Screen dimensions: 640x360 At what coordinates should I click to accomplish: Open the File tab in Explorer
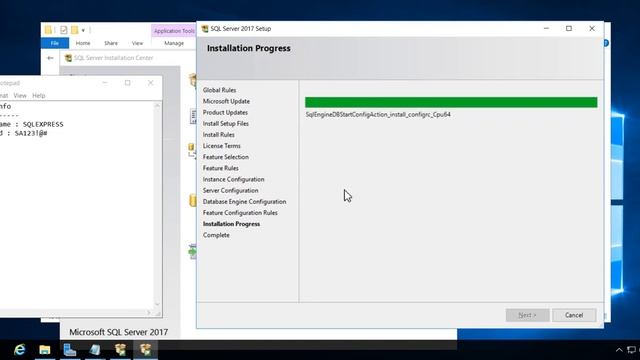[55, 43]
